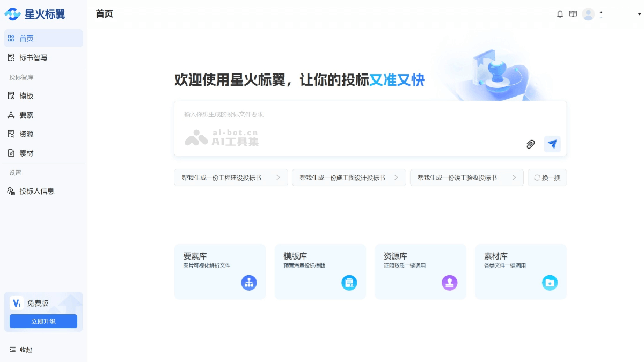Screen dimensions: 644x362
Task: Click the 素材库 card's folder icon
Action: tap(550, 283)
